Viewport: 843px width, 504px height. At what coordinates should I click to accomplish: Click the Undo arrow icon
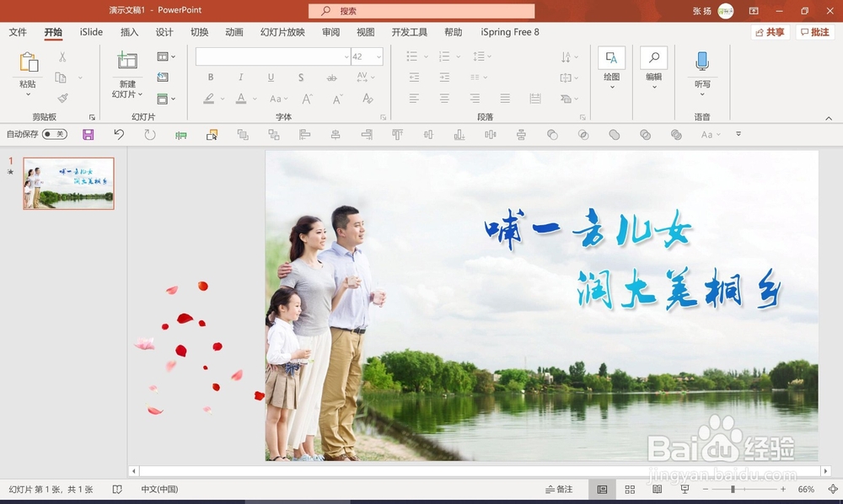[x=119, y=134]
